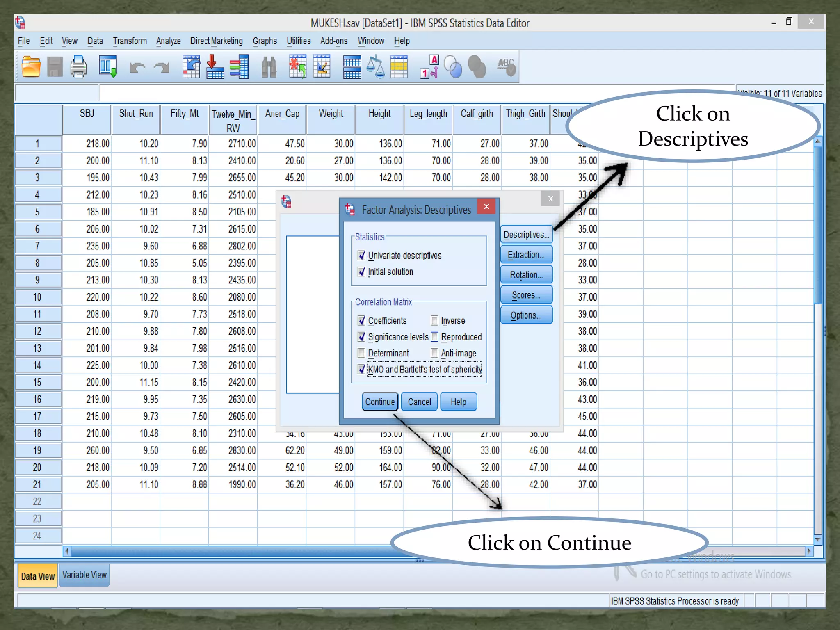
Task: Open the Utilities menu
Action: pos(299,41)
